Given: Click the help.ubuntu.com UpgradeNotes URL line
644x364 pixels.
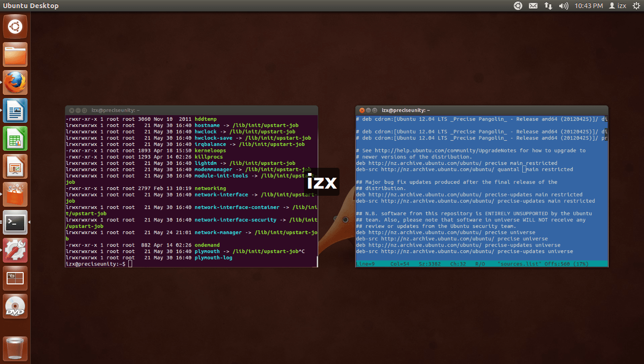Looking at the screenshot, I should (471, 150).
